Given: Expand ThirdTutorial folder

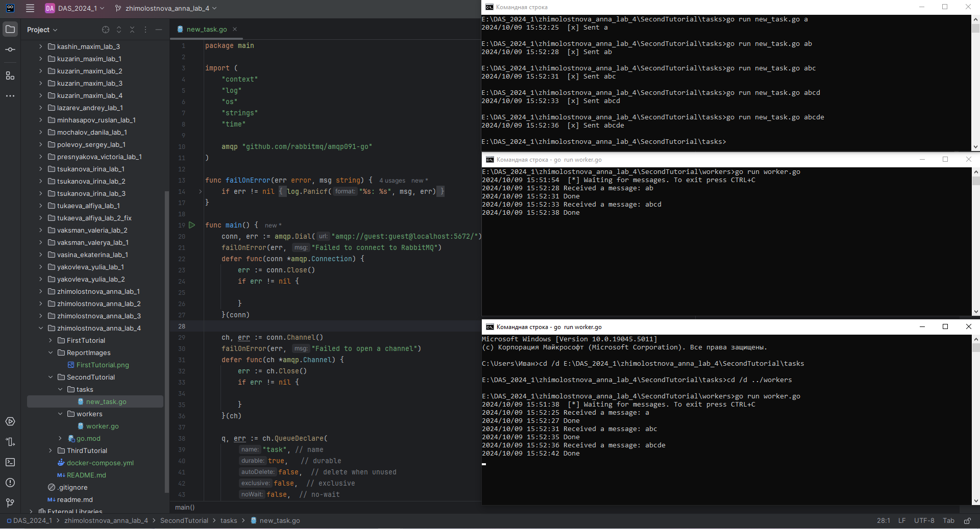Looking at the screenshot, I should tap(51, 450).
